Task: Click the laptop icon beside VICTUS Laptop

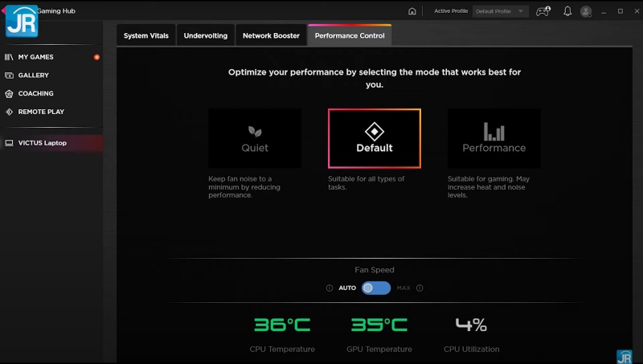Action: (9, 143)
